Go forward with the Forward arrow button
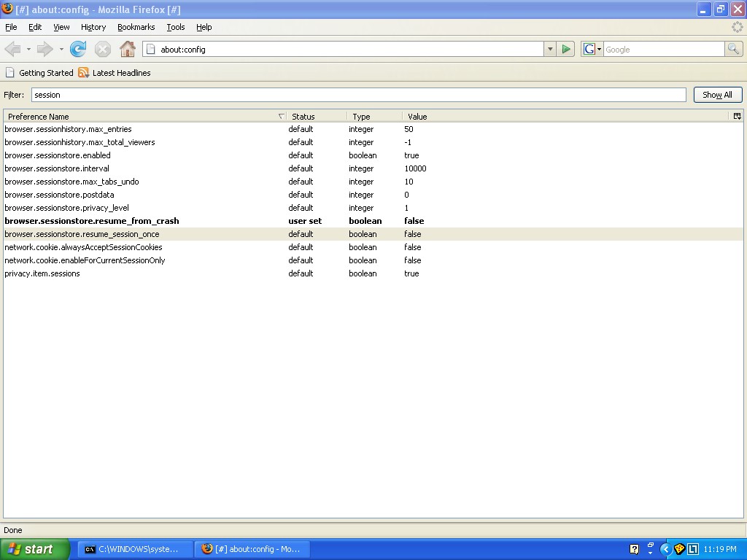 pyautogui.click(x=44, y=49)
